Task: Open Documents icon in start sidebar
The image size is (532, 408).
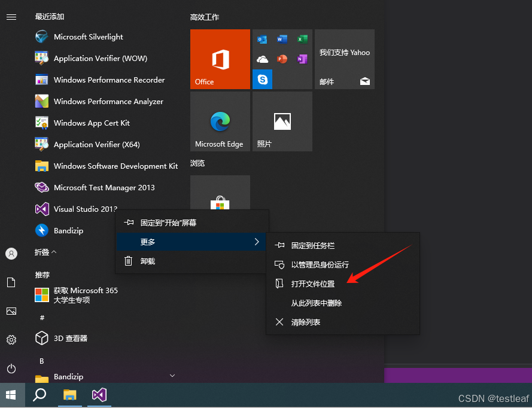Action: click(x=11, y=282)
